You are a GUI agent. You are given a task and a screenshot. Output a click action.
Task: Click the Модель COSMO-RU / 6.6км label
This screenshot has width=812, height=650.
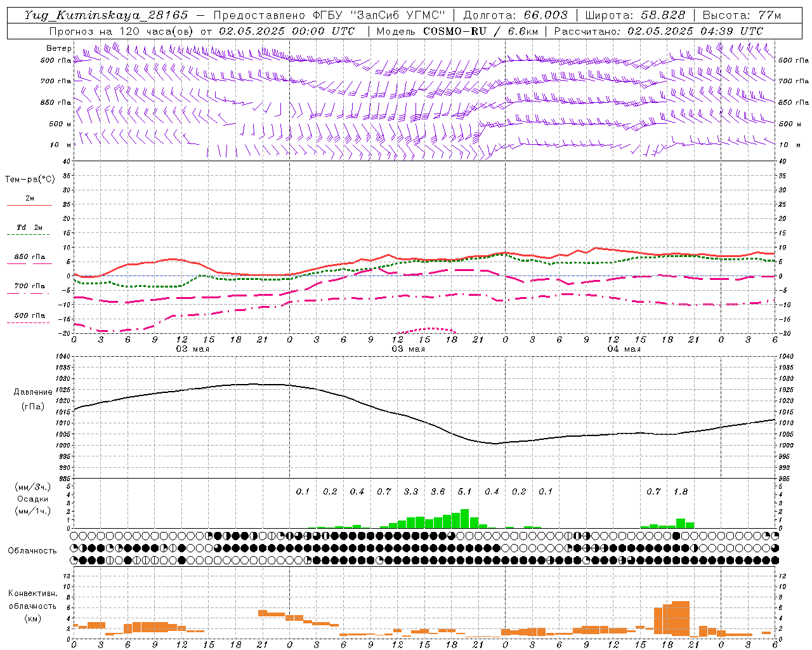tap(457, 31)
